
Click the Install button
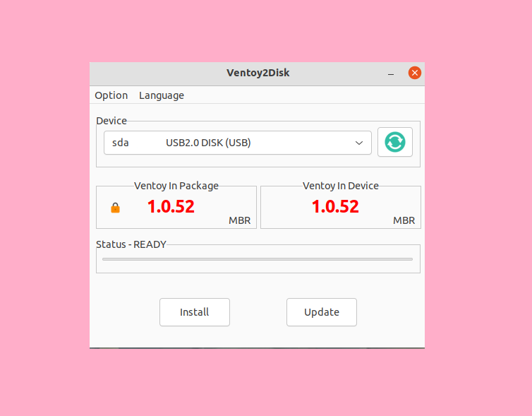[x=195, y=312]
